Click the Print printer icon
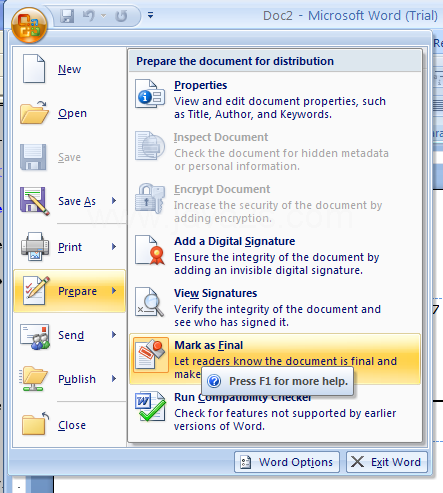The image size is (443, 493). tap(35, 247)
